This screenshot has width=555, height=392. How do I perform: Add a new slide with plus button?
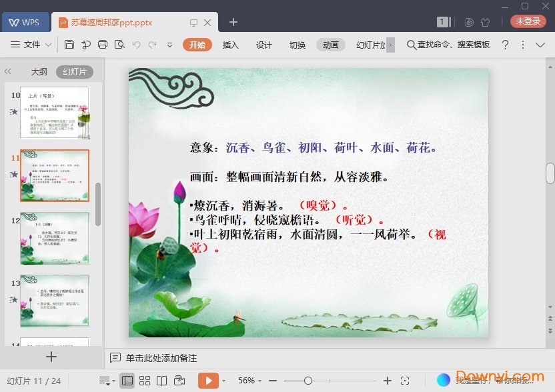51,356
